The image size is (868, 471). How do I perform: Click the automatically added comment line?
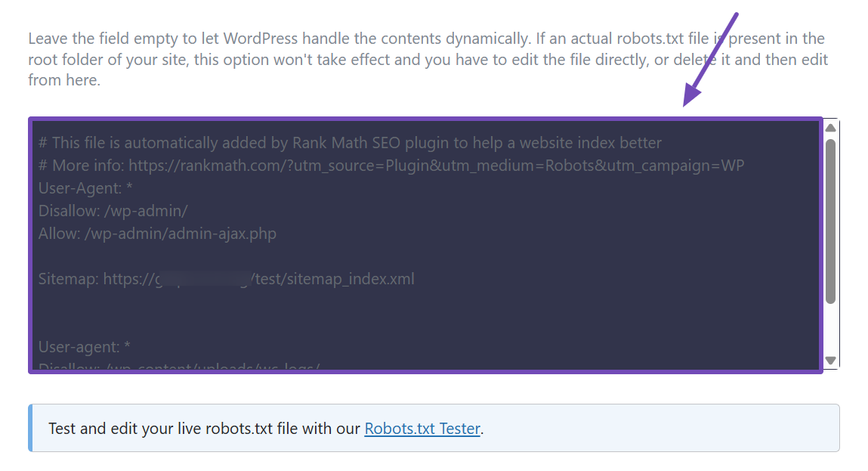point(349,142)
